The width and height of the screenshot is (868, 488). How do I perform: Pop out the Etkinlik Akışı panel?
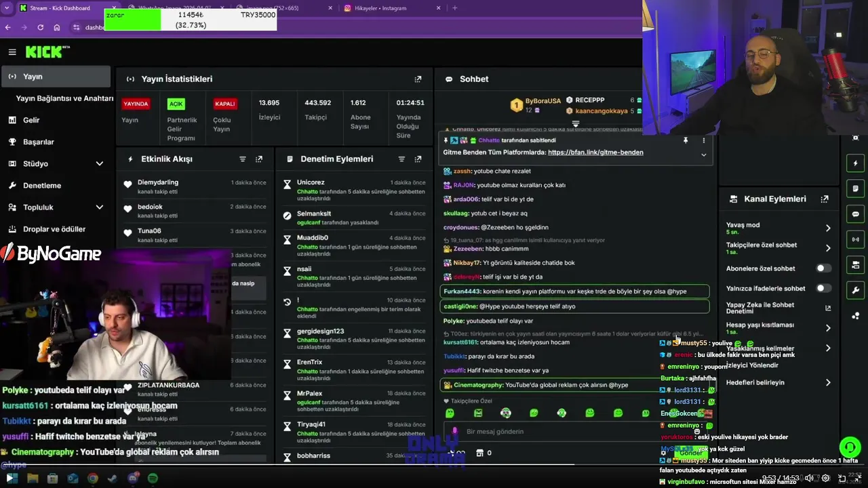259,159
